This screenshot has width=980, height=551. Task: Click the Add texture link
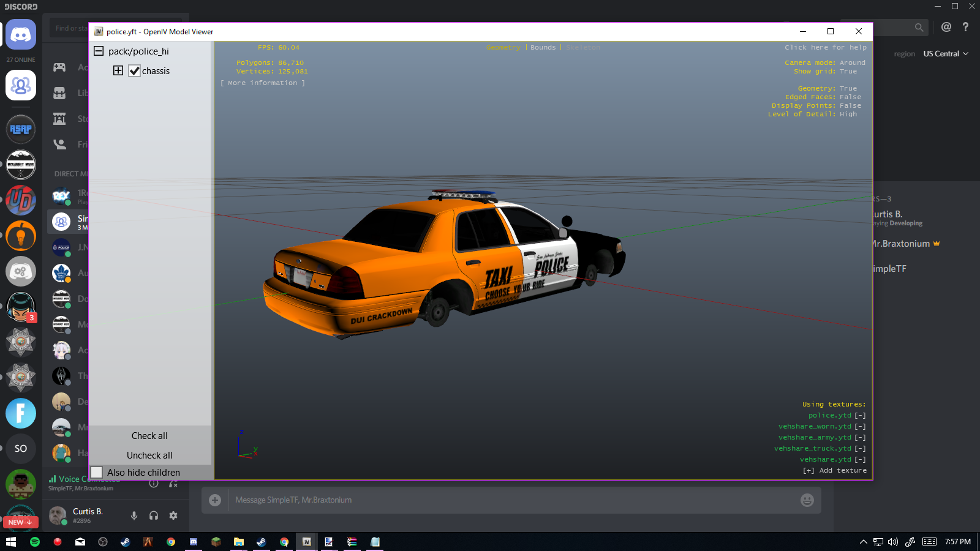coord(835,471)
